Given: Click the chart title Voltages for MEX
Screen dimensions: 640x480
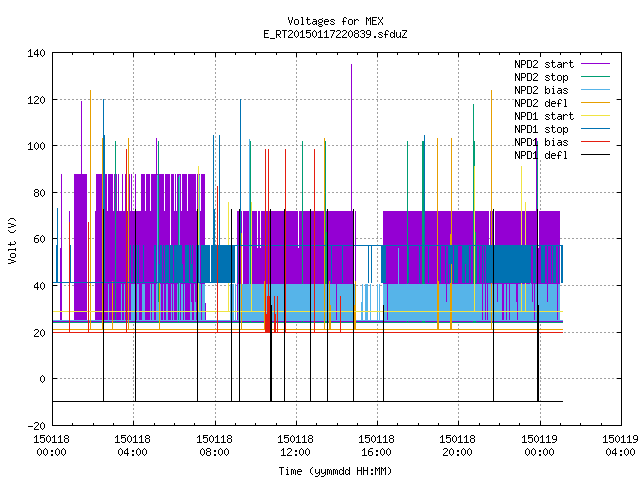Looking at the screenshot, I should 335,21.
